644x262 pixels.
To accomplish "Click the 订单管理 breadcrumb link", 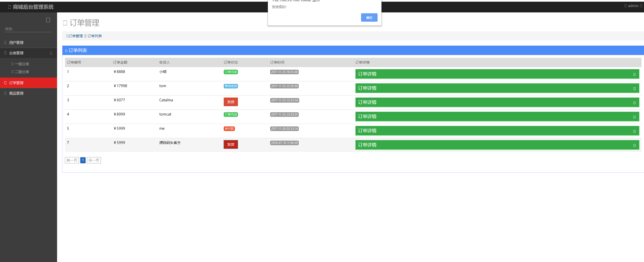I will (75, 36).
